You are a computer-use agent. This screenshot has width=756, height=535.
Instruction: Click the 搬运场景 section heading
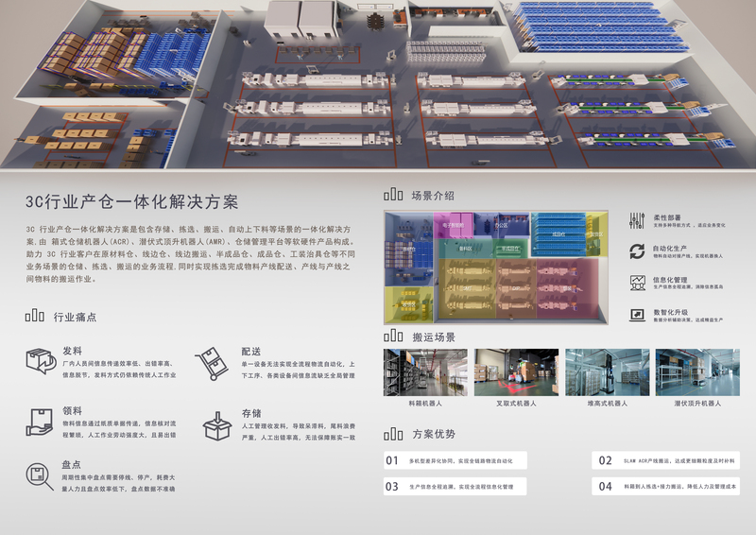click(433, 337)
